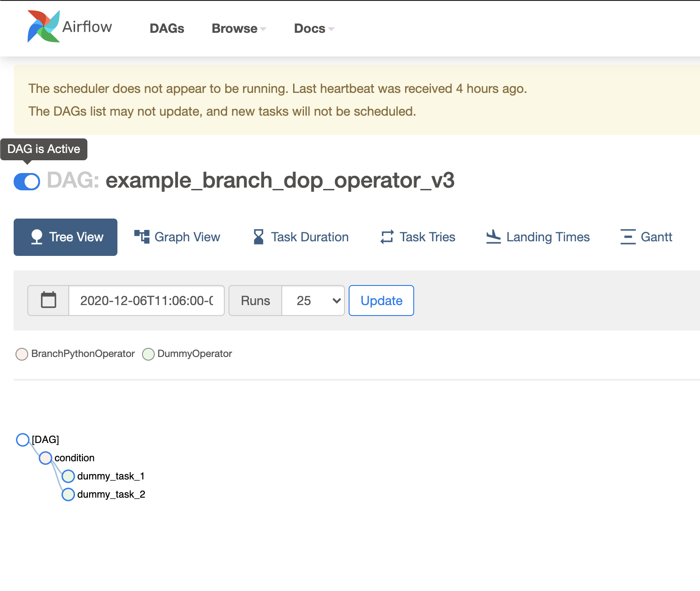Open the Runs count dropdown showing 25

pyautogui.click(x=313, y=301)
